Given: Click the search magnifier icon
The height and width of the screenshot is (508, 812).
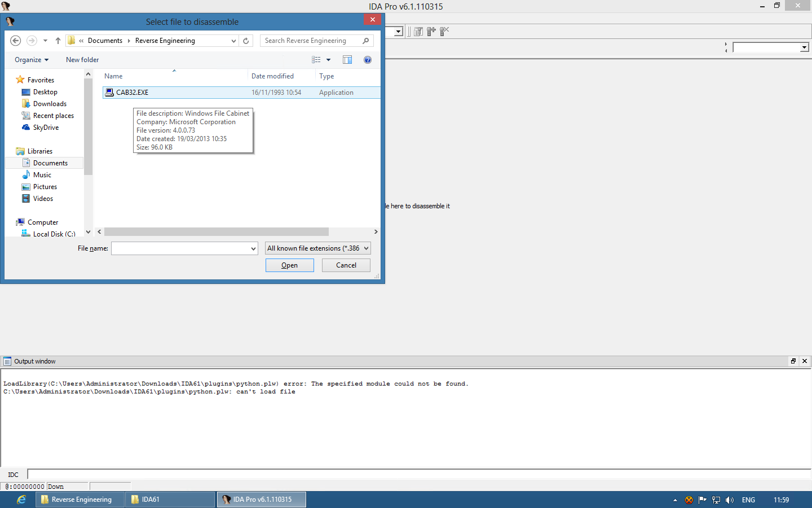Looking at the screenshot, I should click(366, 41).
